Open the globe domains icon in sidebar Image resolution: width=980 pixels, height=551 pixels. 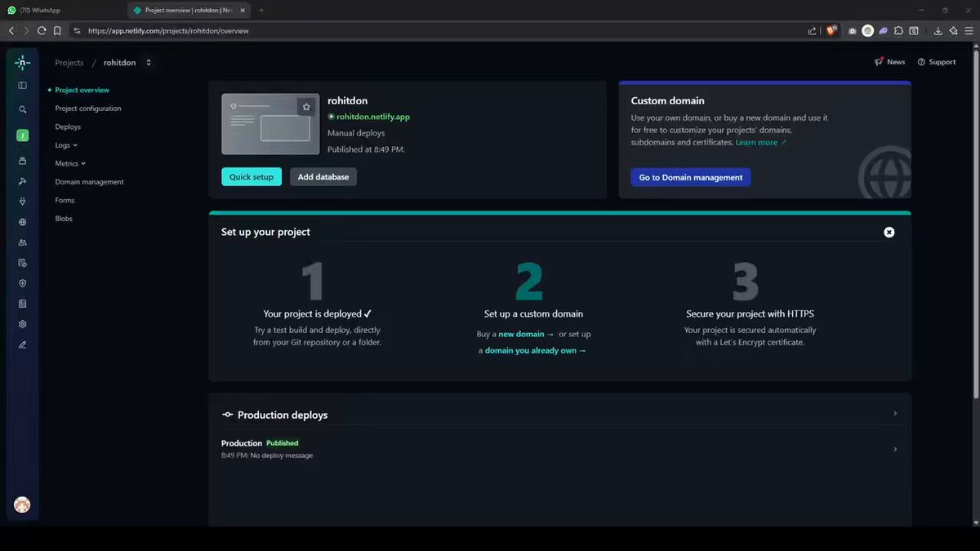click(23, 222)
